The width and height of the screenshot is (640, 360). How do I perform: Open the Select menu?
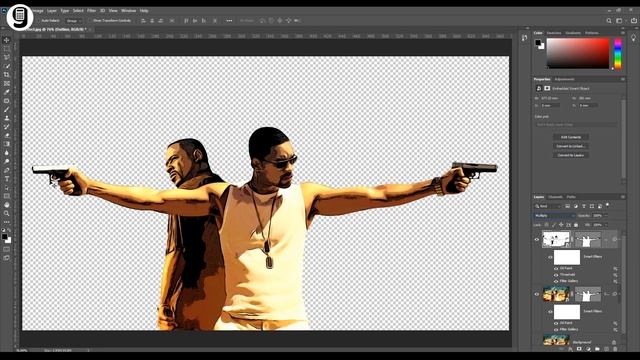pyautogui.click(x=78, y=11)
